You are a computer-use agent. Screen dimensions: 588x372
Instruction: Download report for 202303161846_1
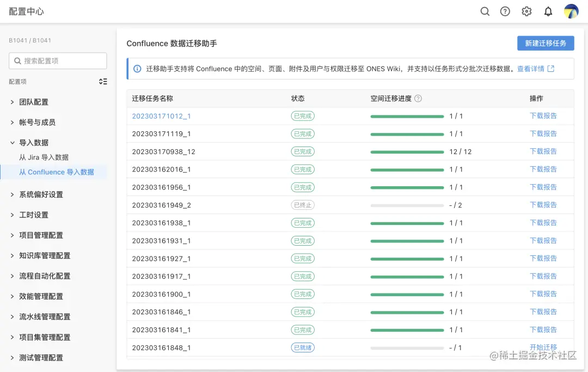pyautogui.click(x=543, y=312)
